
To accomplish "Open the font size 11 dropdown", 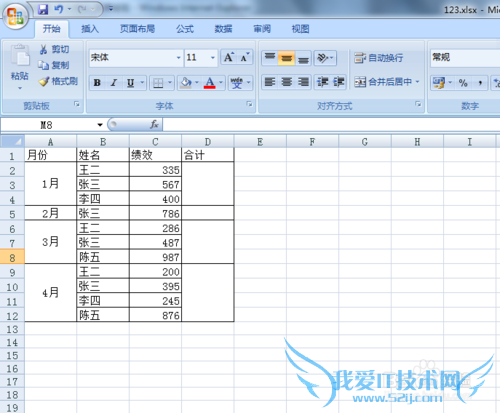I will (213, 58).
